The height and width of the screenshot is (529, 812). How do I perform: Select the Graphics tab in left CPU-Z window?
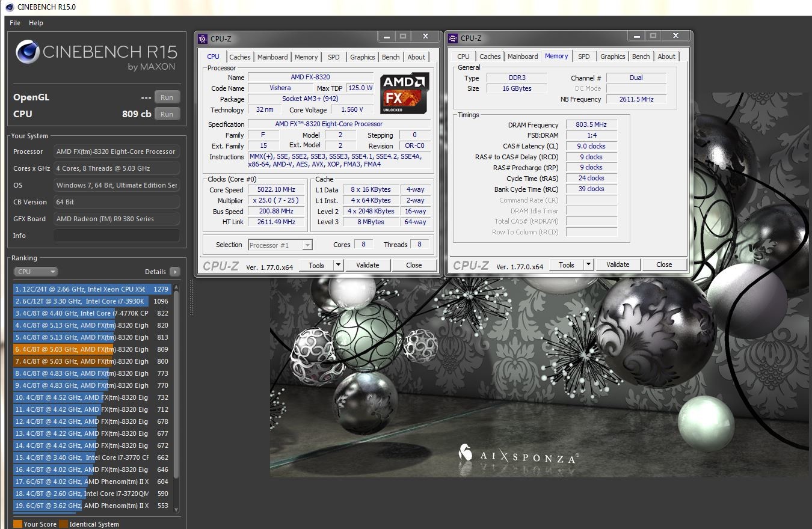362,57
